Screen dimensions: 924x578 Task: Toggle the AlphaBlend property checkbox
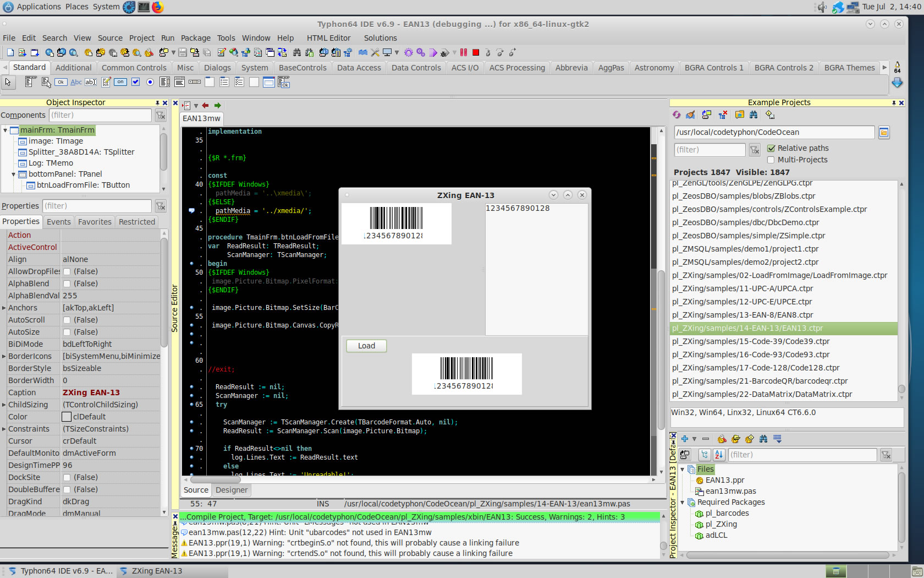click(x=67, y=283)
